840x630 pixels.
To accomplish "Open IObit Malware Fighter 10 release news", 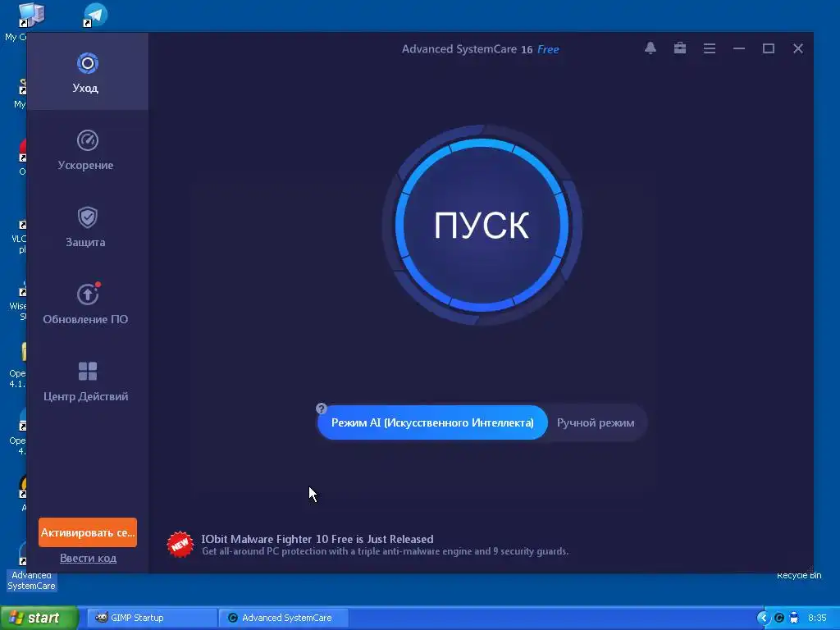I will 317,539.
